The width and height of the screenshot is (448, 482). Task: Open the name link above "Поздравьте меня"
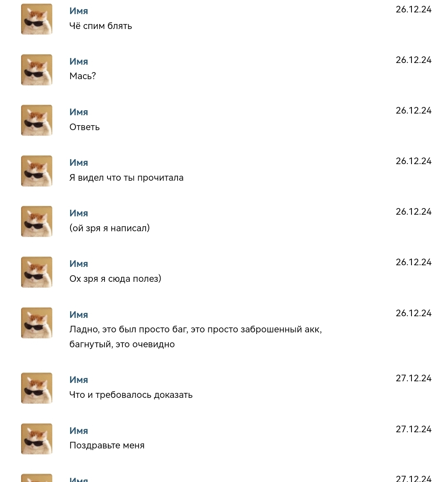[79, 431]
